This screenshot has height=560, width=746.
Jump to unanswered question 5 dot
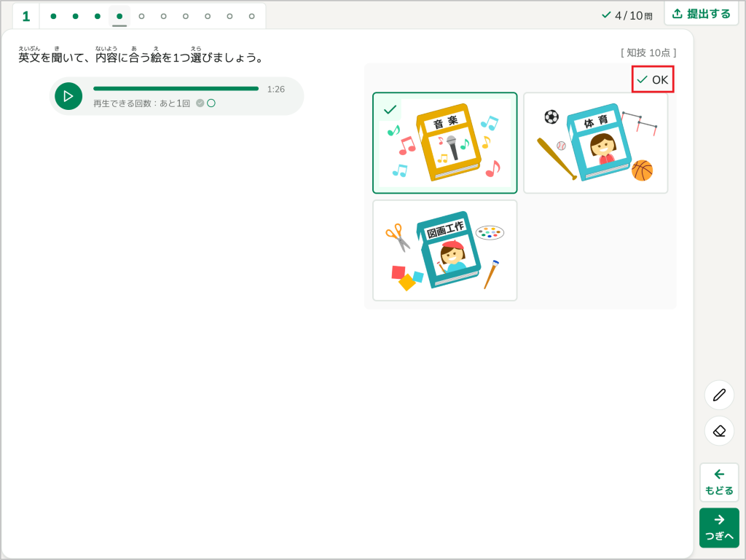141,16
